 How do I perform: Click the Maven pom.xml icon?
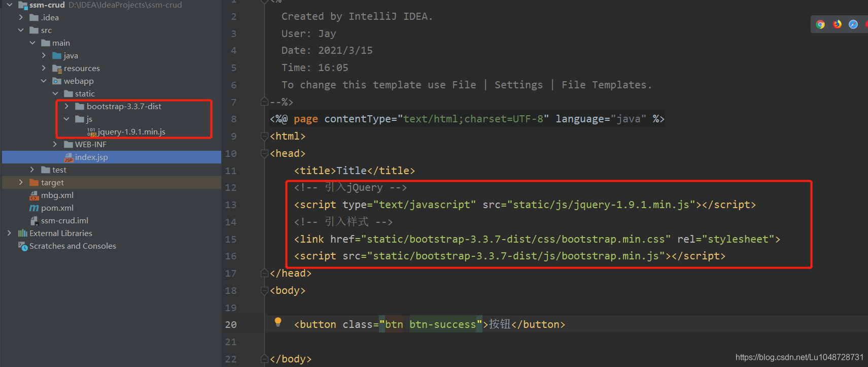pos(34,208)
